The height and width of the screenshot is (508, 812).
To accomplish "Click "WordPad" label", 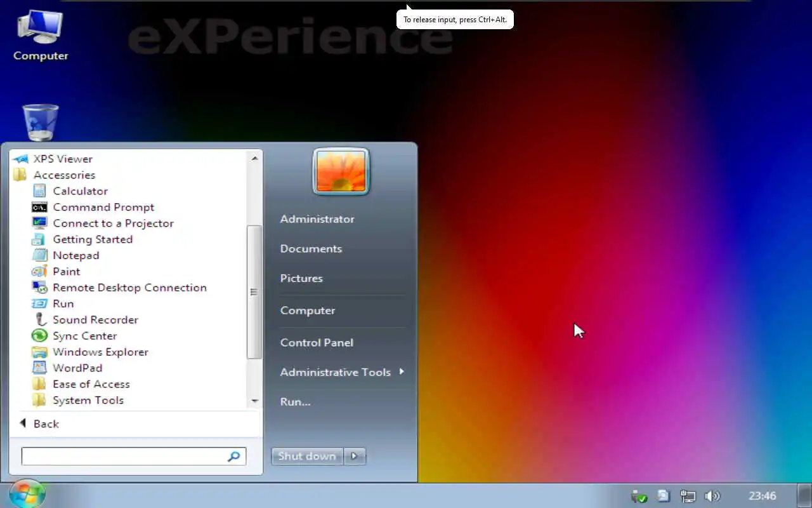I will tap(77, 368).
